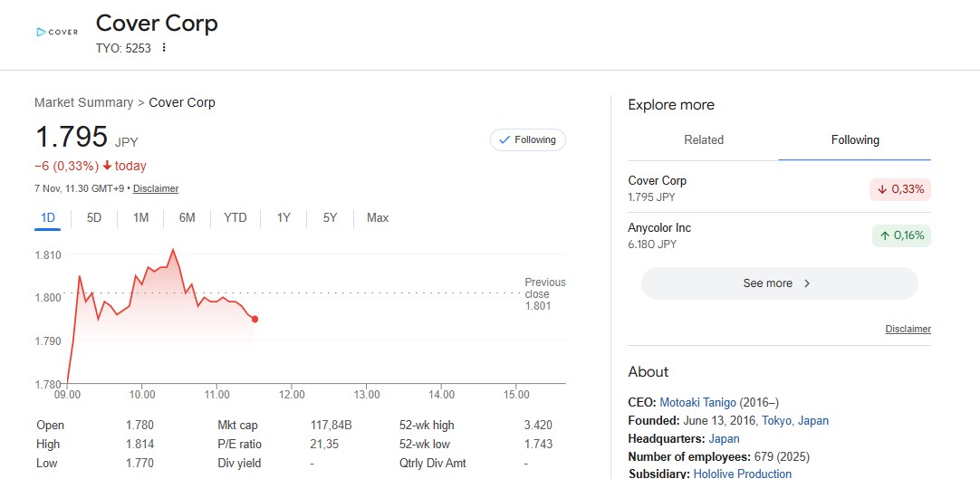Click the green 0,16% change badge
Viewport: 980px width, 479px height.
coord(901,235)
